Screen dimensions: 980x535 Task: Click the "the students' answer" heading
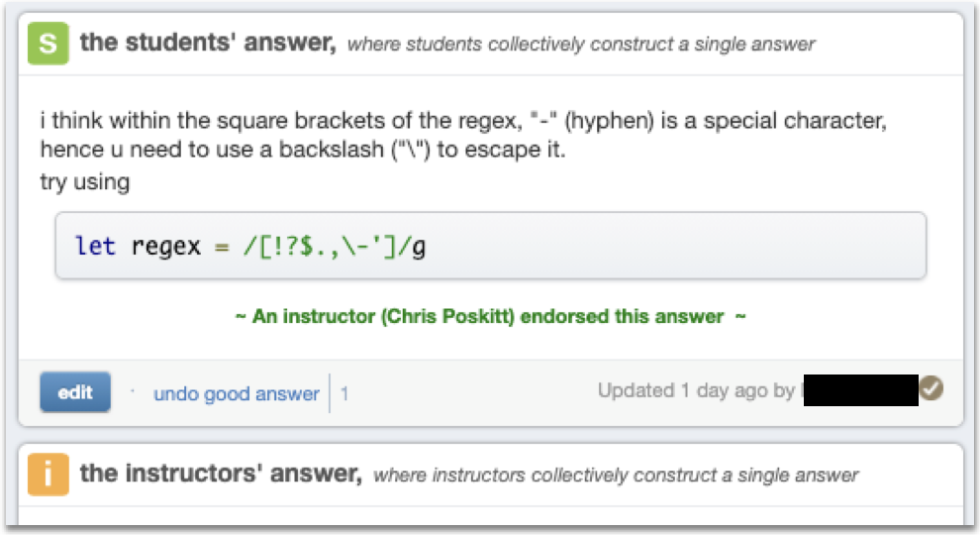tap(208, 43)
